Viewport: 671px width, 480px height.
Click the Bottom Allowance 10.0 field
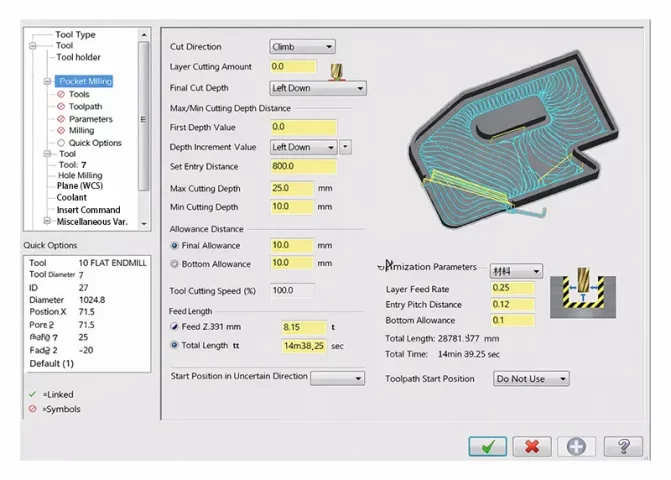[292, 263]
